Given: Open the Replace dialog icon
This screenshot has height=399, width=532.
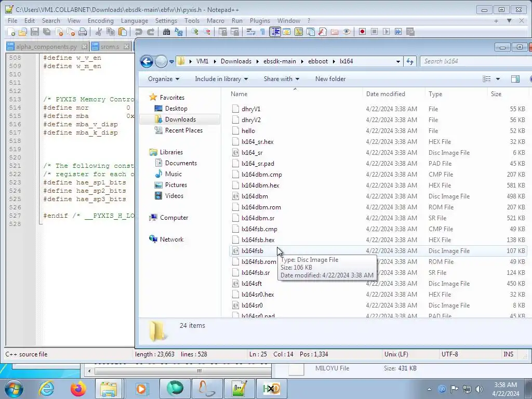Looking at the screenshot, I should coord(179,32).
